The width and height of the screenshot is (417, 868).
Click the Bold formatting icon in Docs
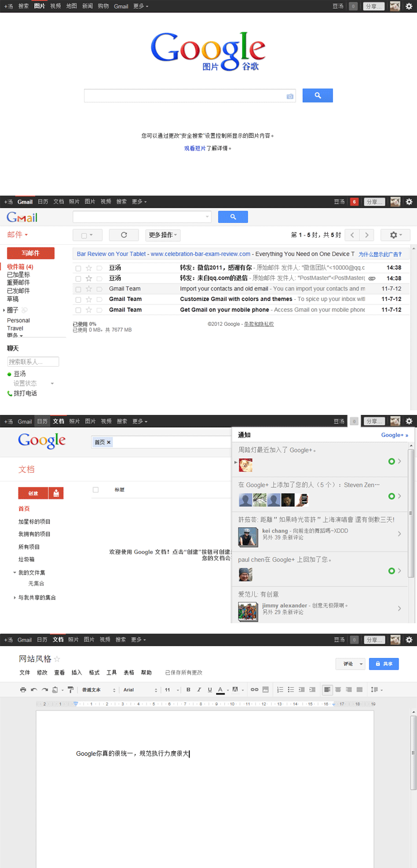click(x=188, y=690)
